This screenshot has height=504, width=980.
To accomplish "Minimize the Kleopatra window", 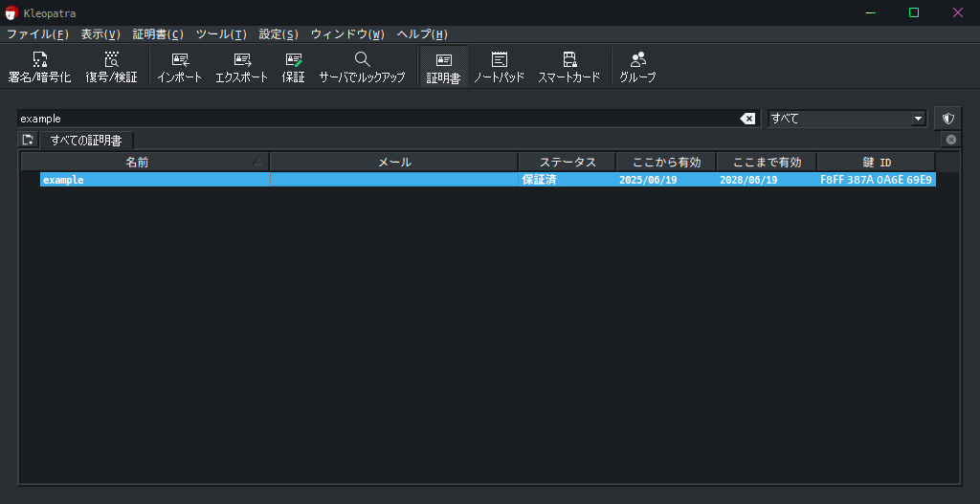I will (871, 12).
